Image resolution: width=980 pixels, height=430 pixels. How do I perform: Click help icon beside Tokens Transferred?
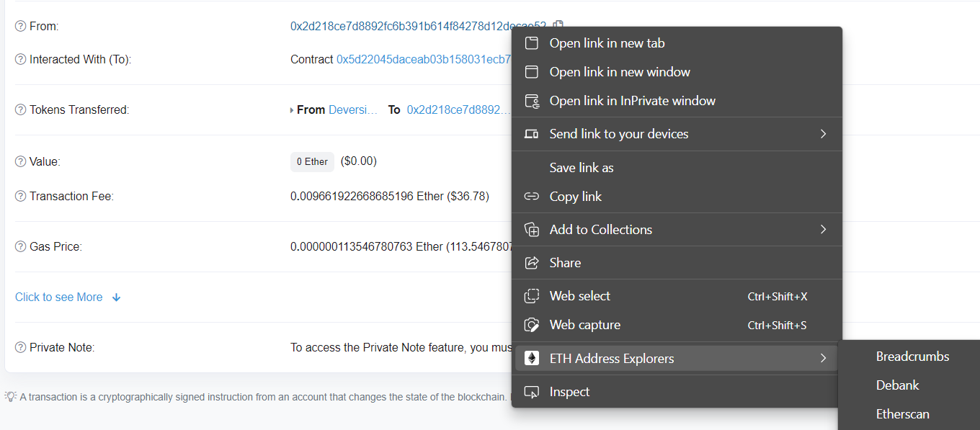click(20, 110)
